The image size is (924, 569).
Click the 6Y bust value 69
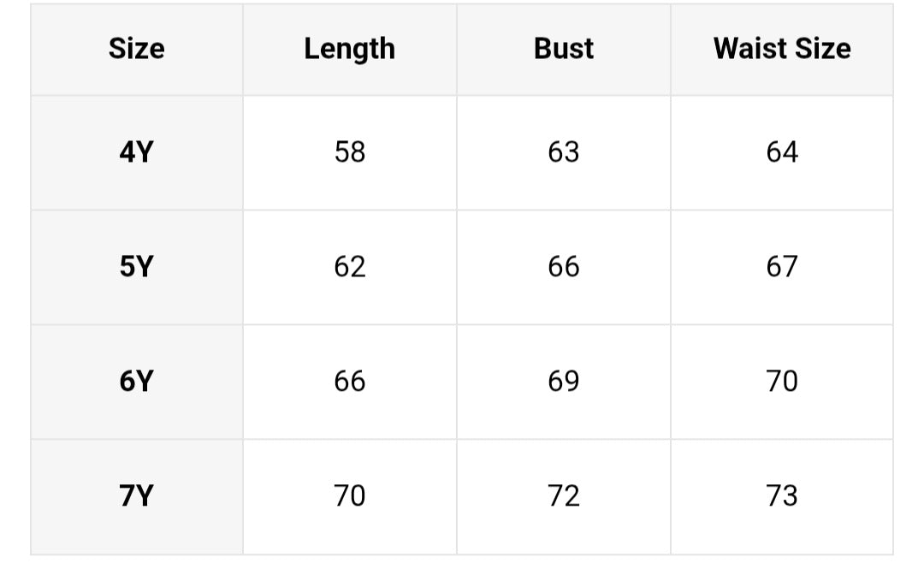click(563, 382)
